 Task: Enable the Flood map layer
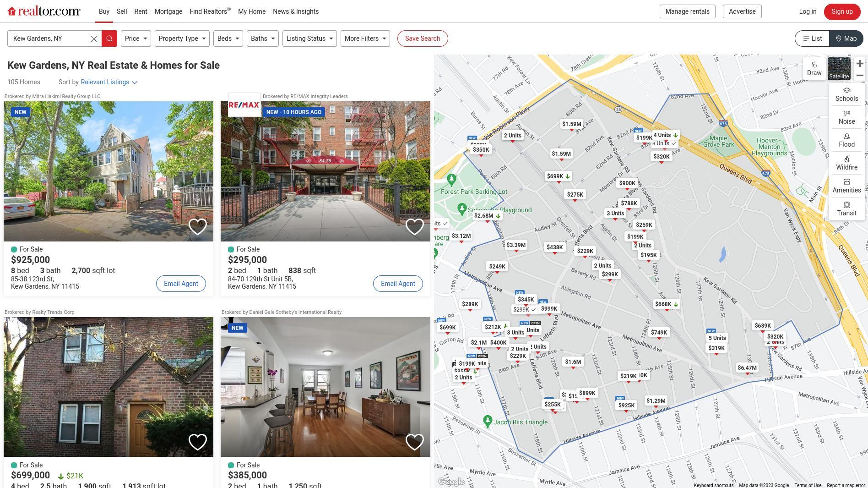[846, 140]
